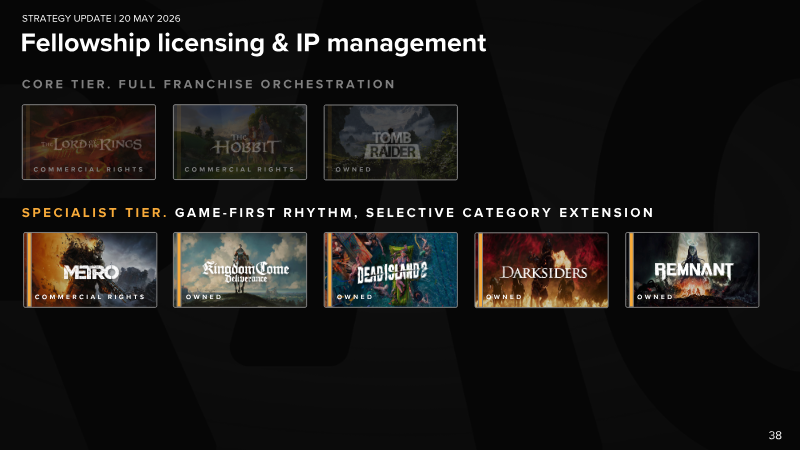This screenshot has height=450, width=800.
Task: Click the Darksiders logo text
Action: tap(543, 273)
